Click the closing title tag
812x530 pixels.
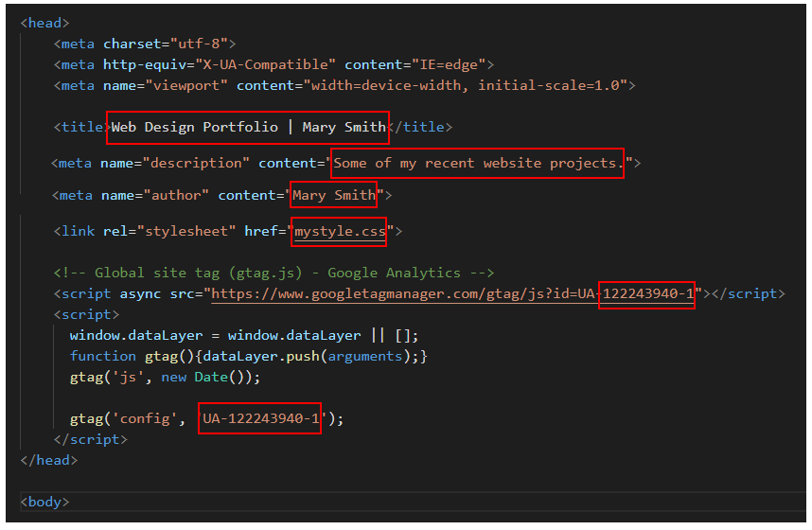tap(420, 127)
